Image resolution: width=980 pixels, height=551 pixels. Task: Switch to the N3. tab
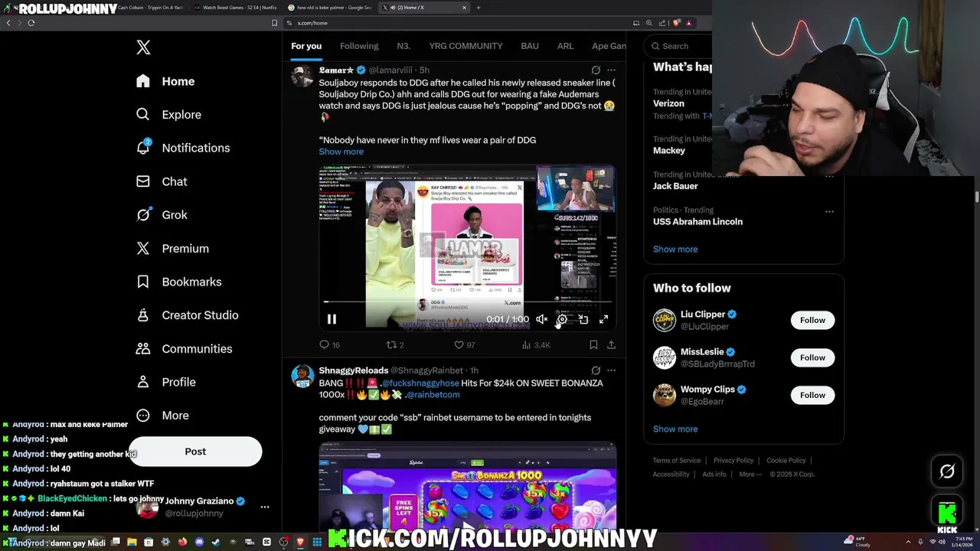pyautogui.click(x=403, y=46)
